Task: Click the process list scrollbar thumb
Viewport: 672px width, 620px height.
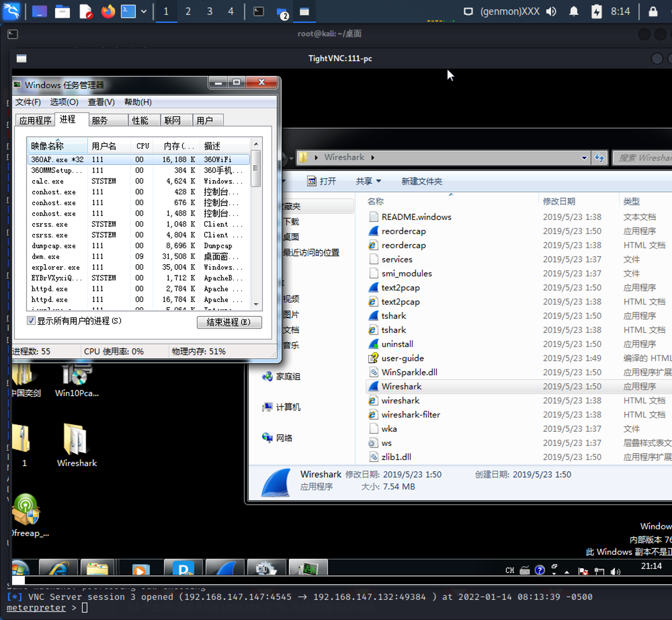Action: click(x=256, y=168)
